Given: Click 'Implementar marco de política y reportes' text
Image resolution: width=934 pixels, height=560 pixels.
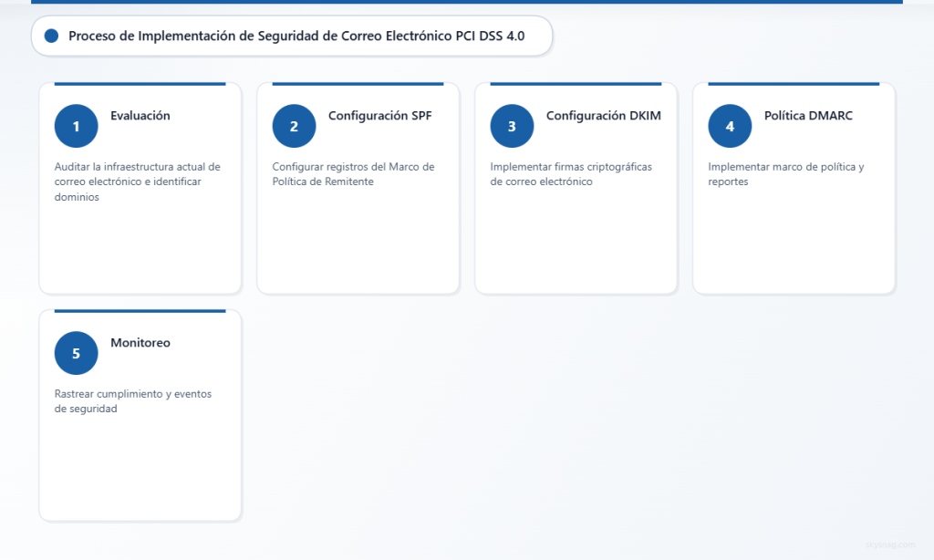Looking at the screenshot, I should pos(786,174).
